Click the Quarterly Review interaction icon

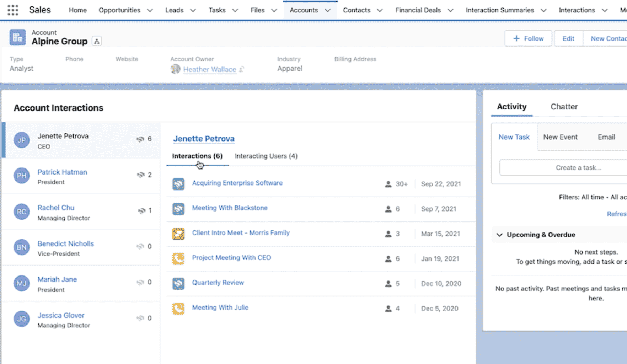[x=178, y=283]
